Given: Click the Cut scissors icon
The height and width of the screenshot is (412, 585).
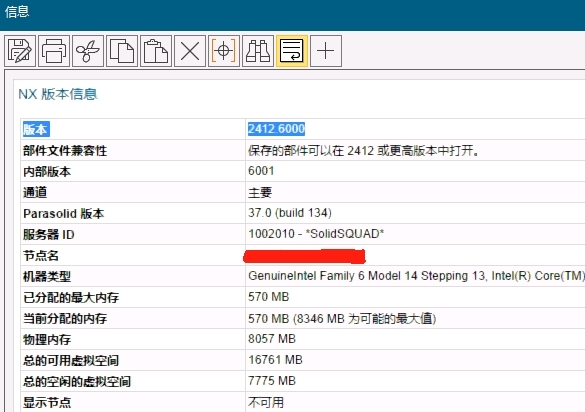Looking at the screenshot, I should 88,51.
